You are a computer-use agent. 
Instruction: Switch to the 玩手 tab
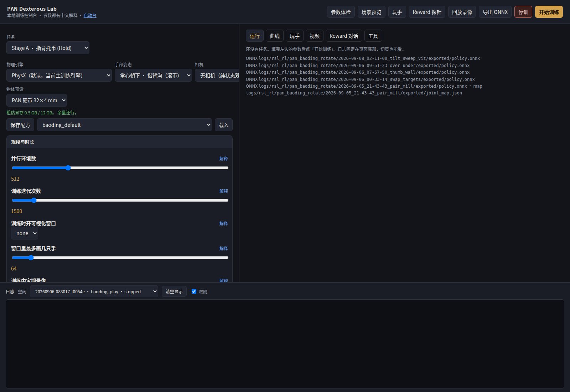[295, 36]
